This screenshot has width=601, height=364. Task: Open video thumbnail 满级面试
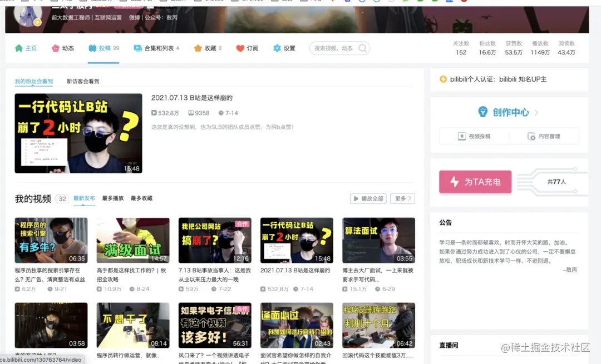133,241
